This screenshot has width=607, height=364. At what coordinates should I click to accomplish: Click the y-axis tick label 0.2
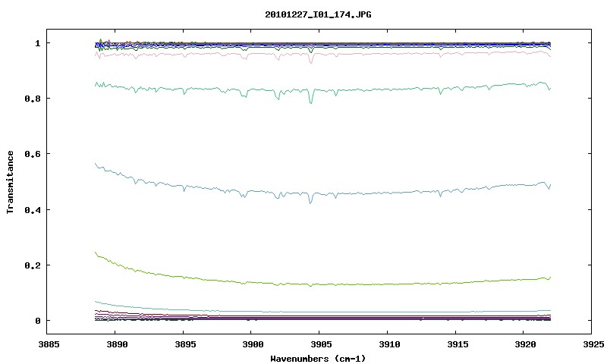point(33,265)
